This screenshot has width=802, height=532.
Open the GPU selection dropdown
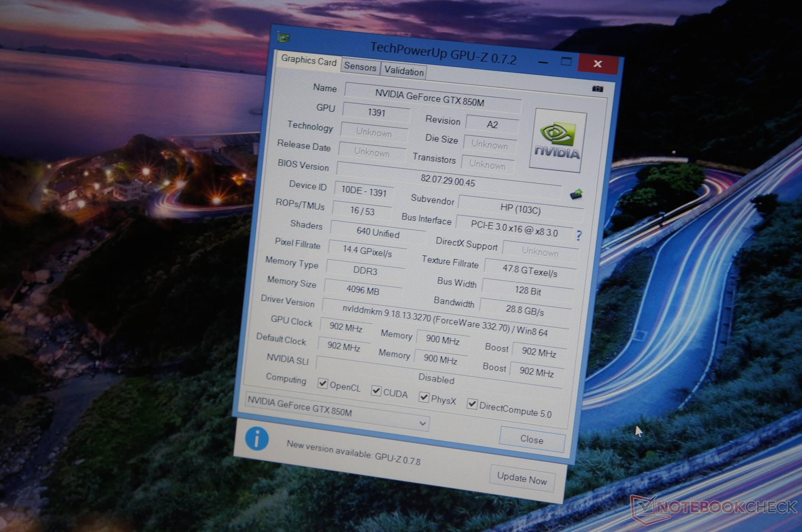point(336,411)
